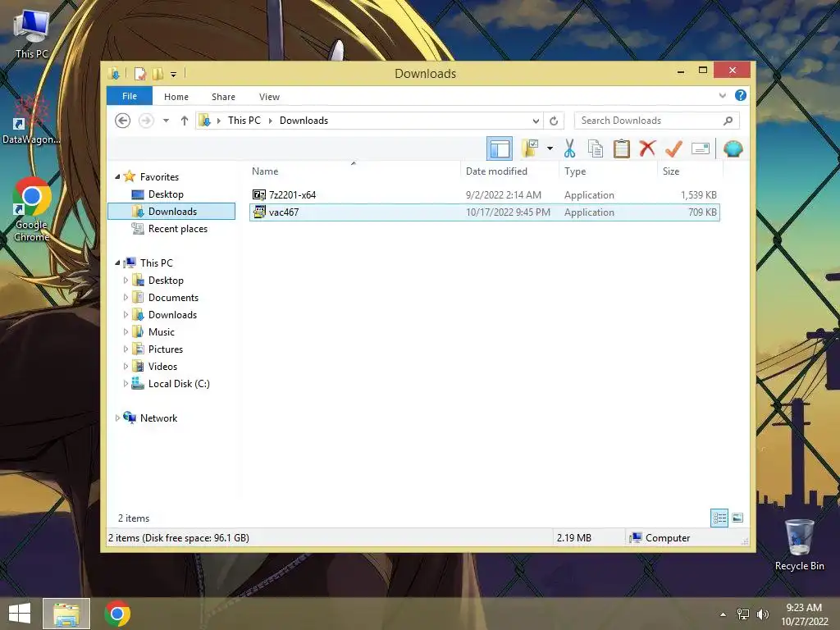Viewport: 840px width, 630px height.
Task: Click the red X Delete toolbar icon
Action: coord(647,148)
